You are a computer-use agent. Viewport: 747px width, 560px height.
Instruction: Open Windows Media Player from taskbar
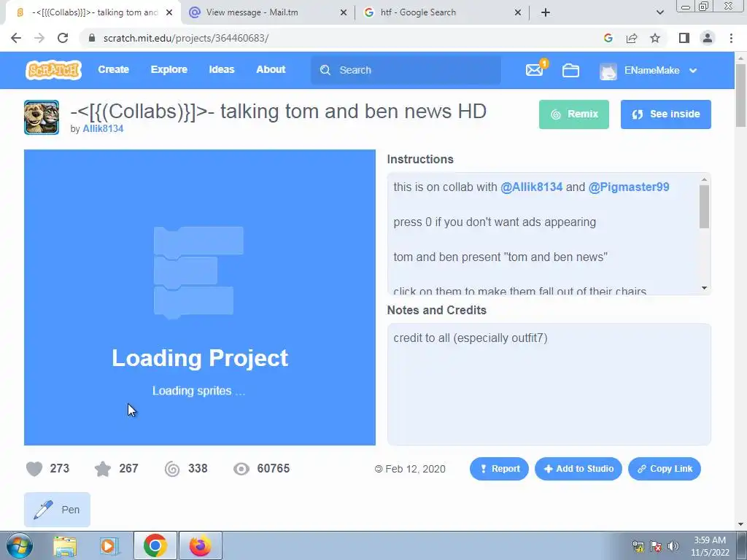tap(109, 545)
